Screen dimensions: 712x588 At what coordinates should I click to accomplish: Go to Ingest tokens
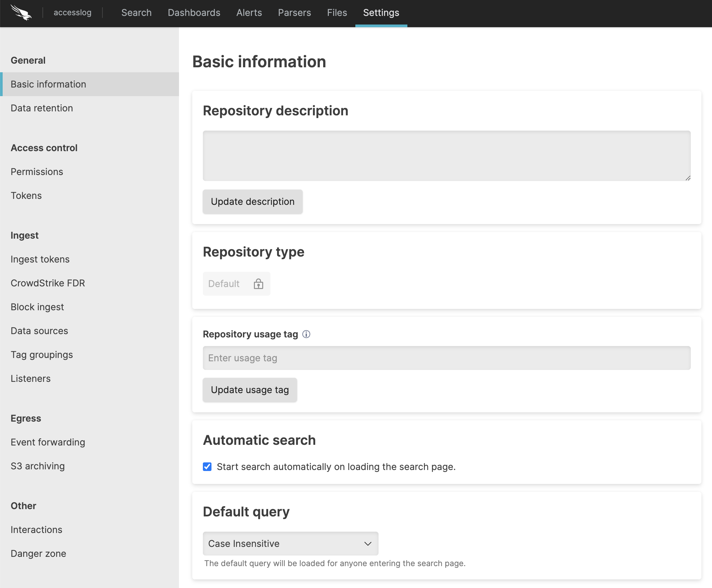tap(89, 259)
